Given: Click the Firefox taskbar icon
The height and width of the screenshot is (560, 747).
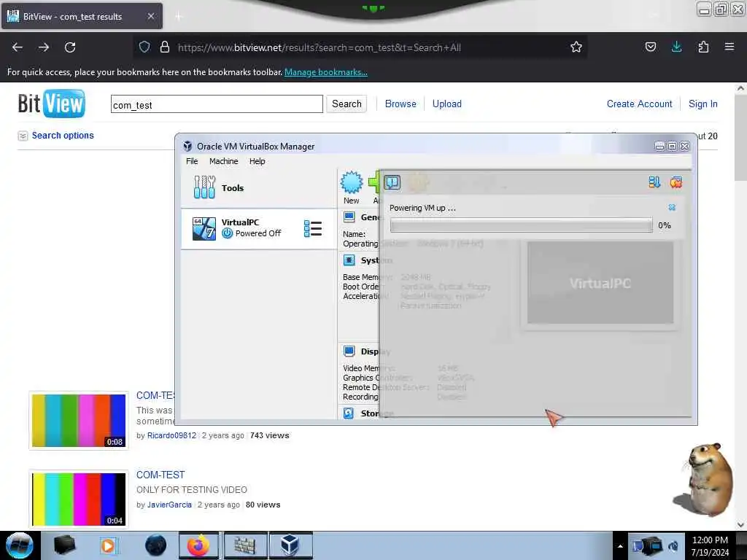Looking at the screenshot, I should pos(198,545).
